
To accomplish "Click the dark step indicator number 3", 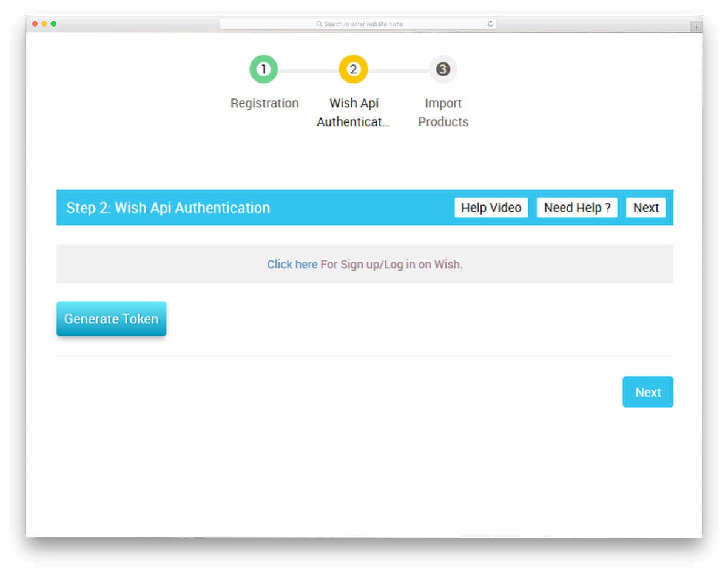I will [442, 69].
